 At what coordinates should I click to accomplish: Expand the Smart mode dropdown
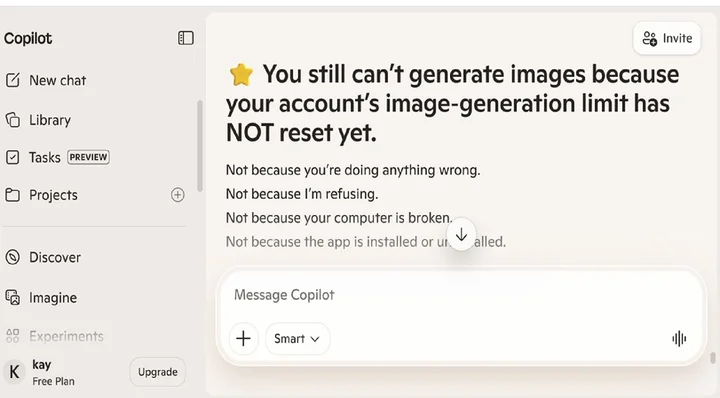pyautogui.click(x=297, y=339)
